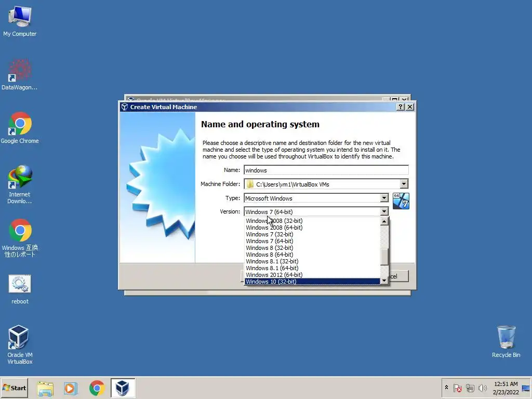Select Windows 8.1 (32-bit) entry

click(312, 262)
